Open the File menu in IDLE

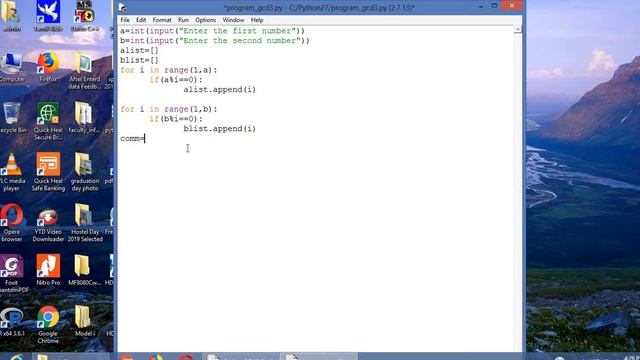(x=125, y=20)
